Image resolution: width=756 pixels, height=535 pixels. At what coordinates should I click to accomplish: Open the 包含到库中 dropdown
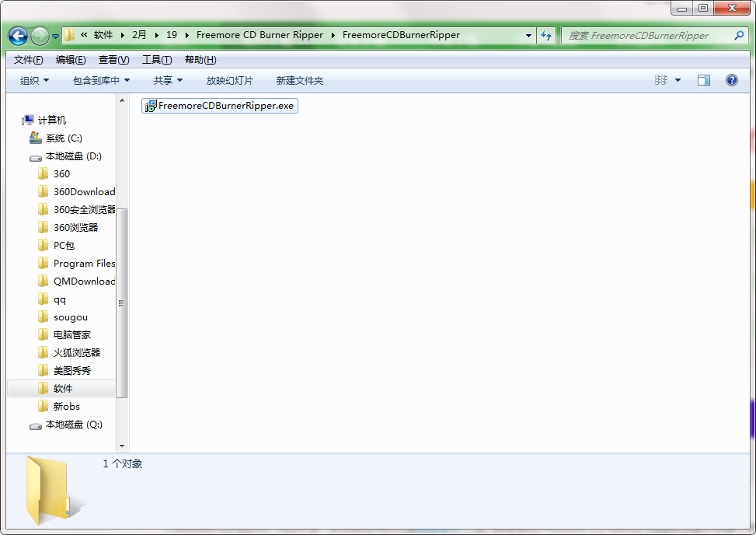click(101, 81)
